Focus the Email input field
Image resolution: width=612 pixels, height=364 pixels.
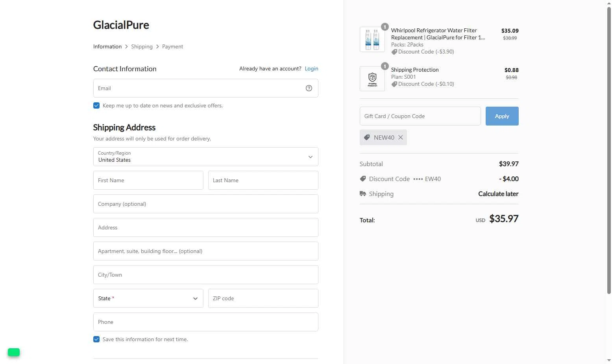pos(205,88)
